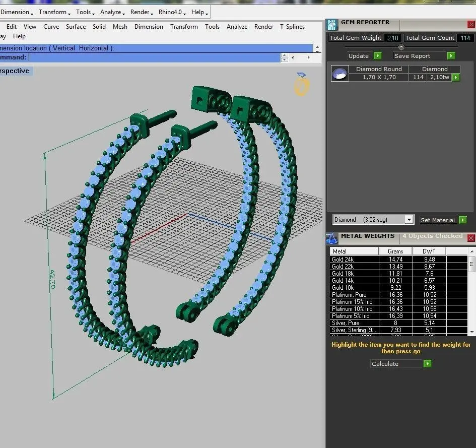The width and height of the screenshot is (476, 448).
Task: Select the Gold 14k row
Action: click(398, 281)
